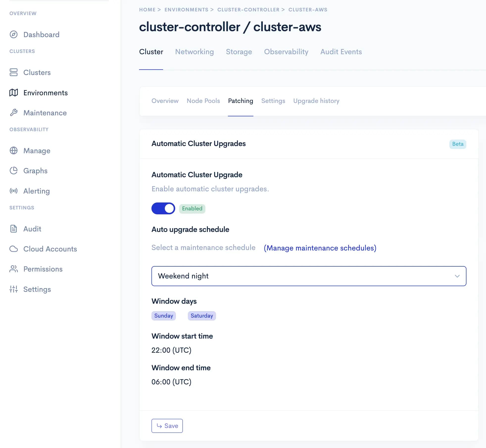This screenshot has width=486, height=448.
Task: Disable Automatic Cluster Upgrade toggle
Action: point(163,208)
